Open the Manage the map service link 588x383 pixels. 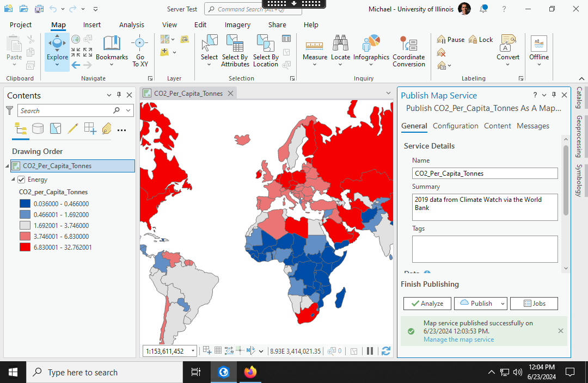[x=458, y=339]
